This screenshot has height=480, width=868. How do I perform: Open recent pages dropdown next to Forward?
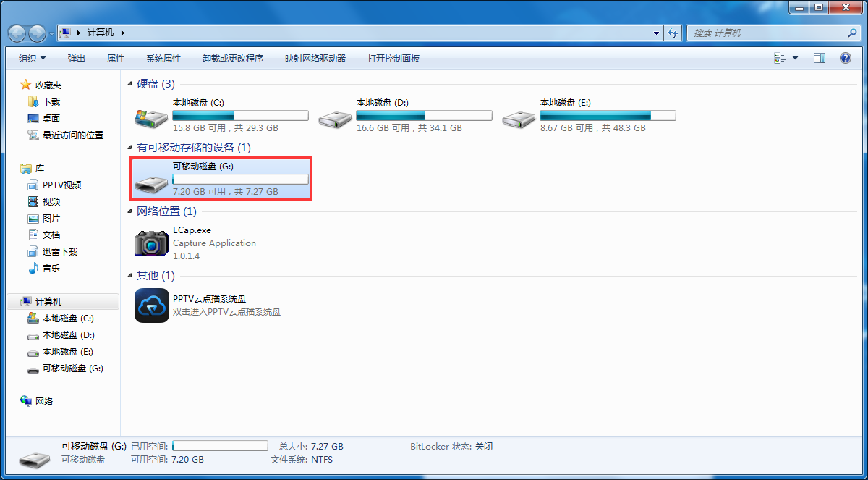[x=51, y=33]
